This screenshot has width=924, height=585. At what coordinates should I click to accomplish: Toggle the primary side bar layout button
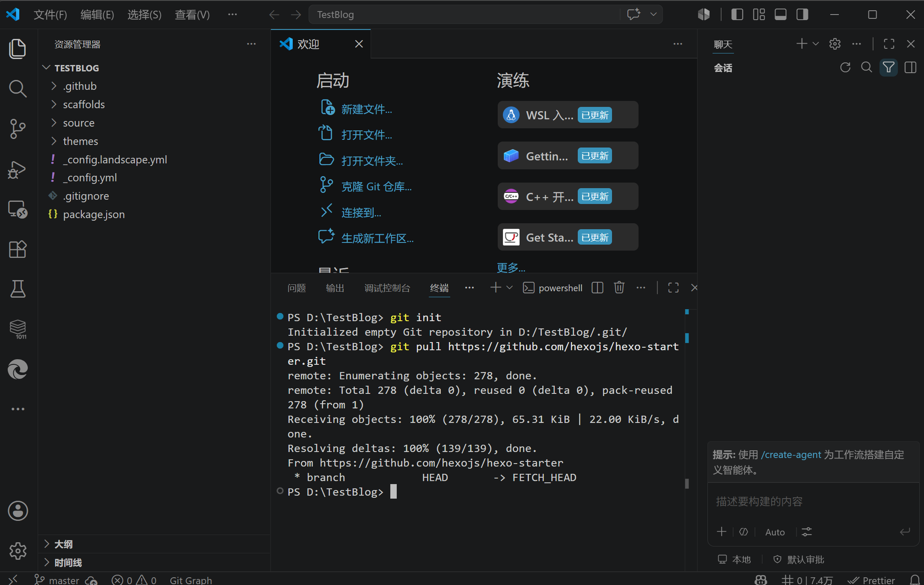pos(737,15)
